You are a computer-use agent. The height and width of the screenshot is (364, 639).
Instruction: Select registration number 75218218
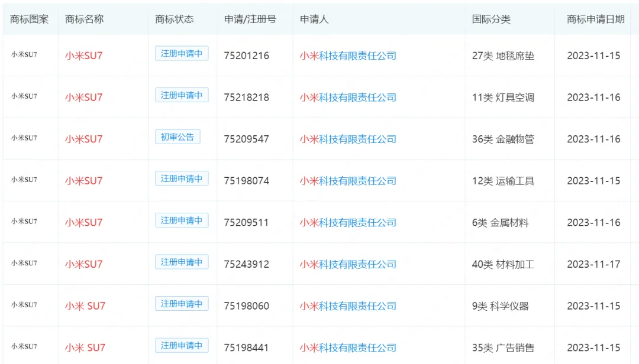(x=247, y=97)
